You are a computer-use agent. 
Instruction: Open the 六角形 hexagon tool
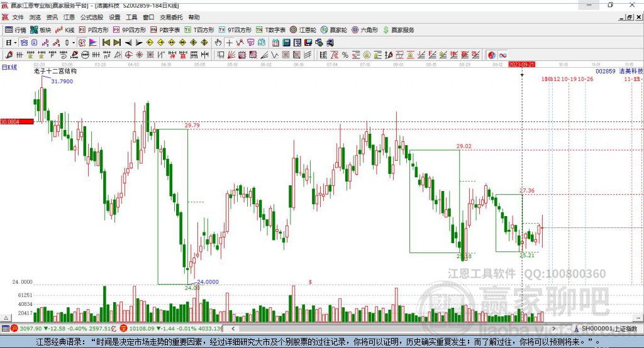(365, 30)
